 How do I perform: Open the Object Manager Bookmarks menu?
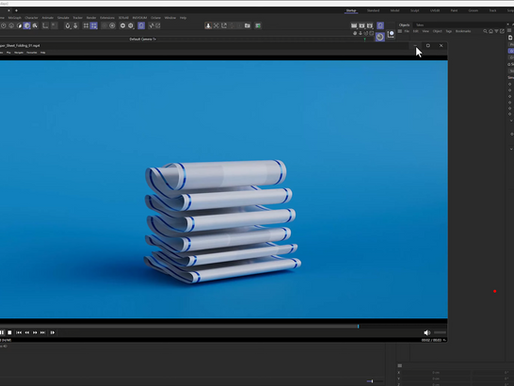pos(463,31)
